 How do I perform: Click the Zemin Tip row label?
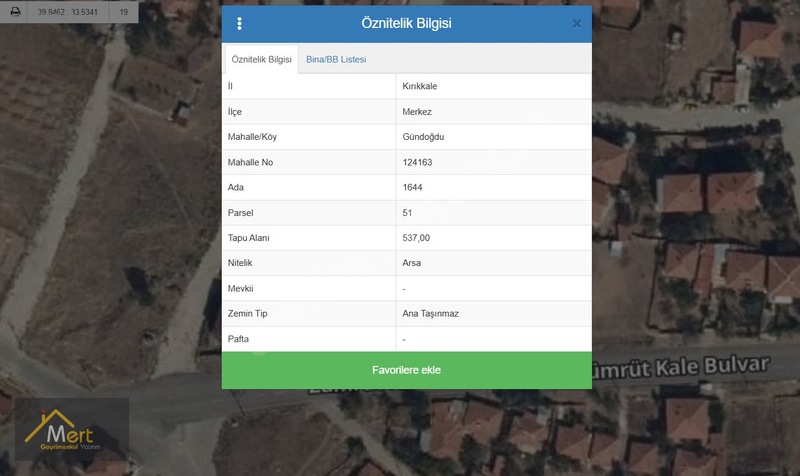(247, 313)
